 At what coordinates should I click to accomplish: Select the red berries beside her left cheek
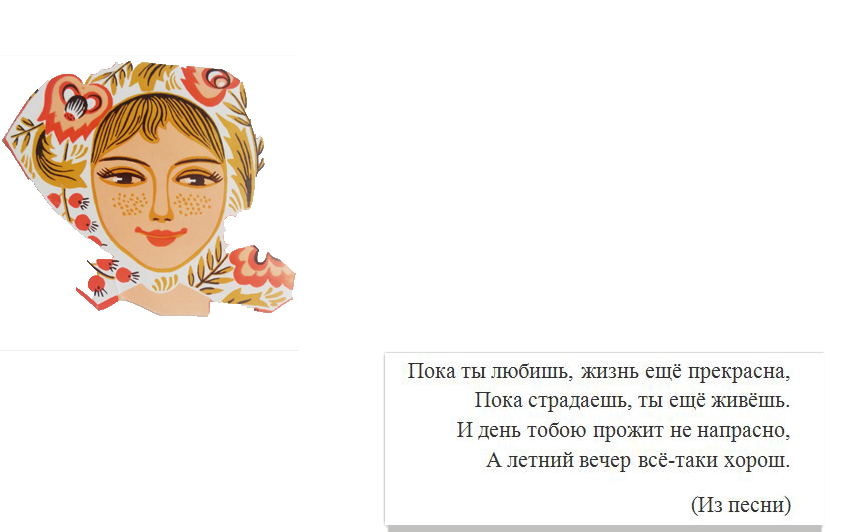tap(76, 211)
